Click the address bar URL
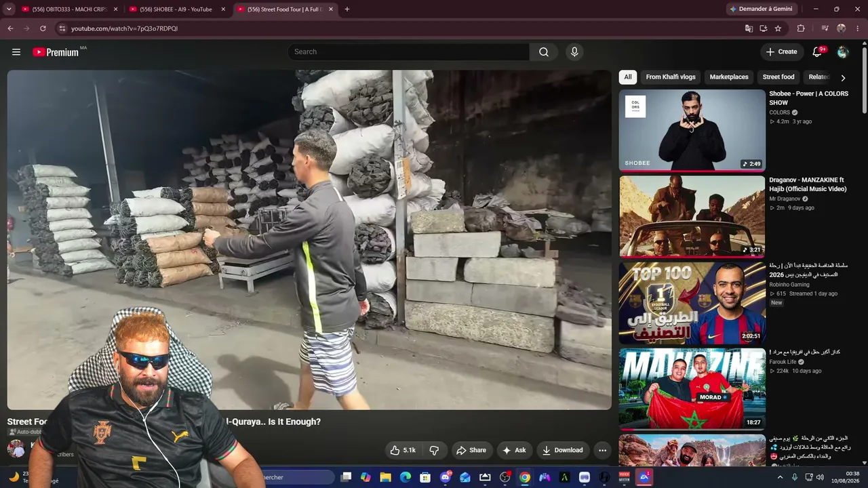The height and width of the screenshot is (488, 868). tap(125, 28)
